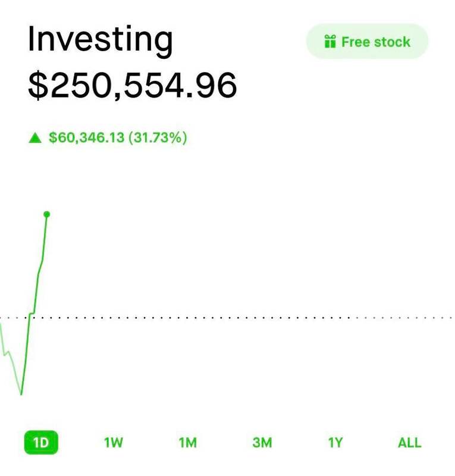Display the ALL time chart

(x=409, y=443)
